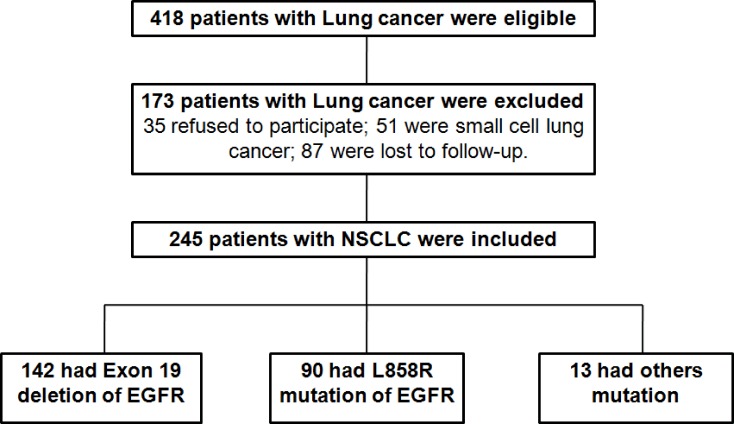Screen dimensions: 734x424
Task: Click the '245 patients with NSCLC were included' box
Action: click(363, 239)
